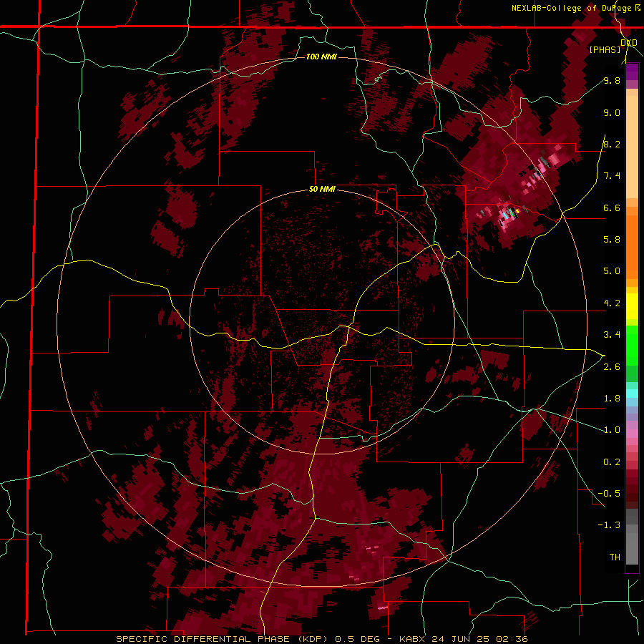Select the cyan color bar segment
This screenshot has width=644, height=644.
tap(632, 394)
